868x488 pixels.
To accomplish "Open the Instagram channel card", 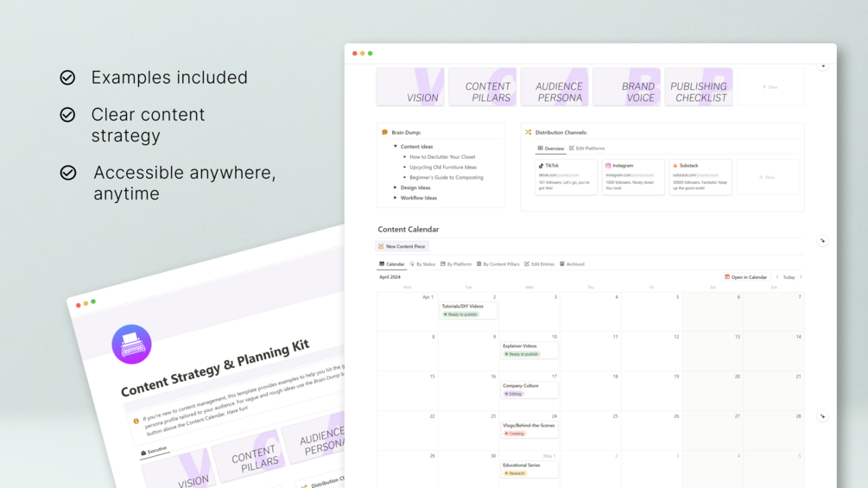I will click(x=633, y=177).
